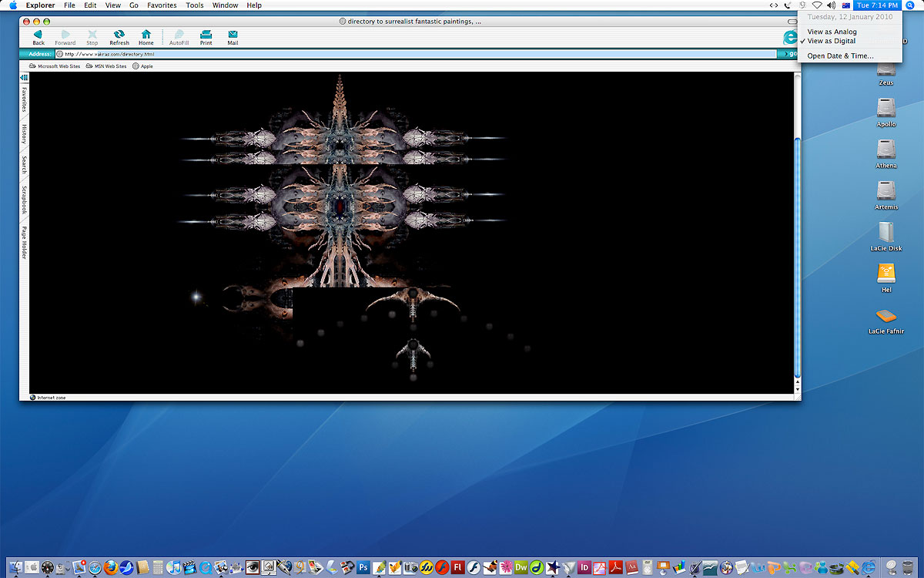Viewport: 924px width, 578px height.
Task: Choose Open Date & Time…
Action: click(x=851, y=56)
